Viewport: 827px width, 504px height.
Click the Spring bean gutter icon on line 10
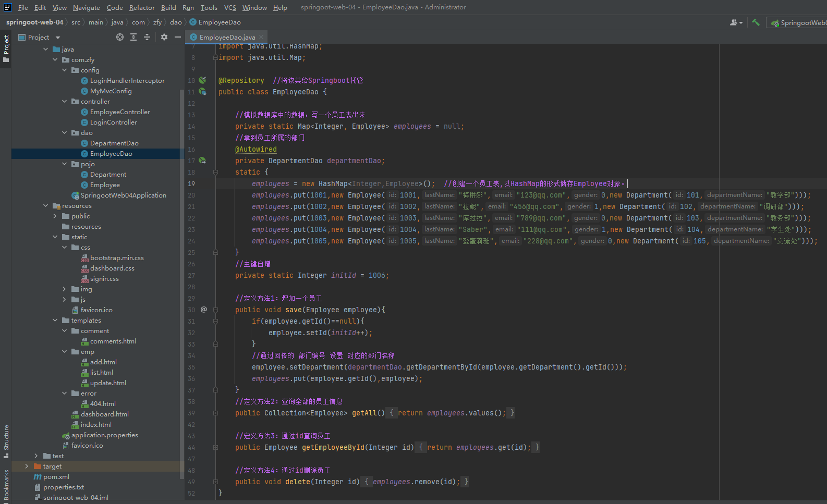(x=202, y=80)
